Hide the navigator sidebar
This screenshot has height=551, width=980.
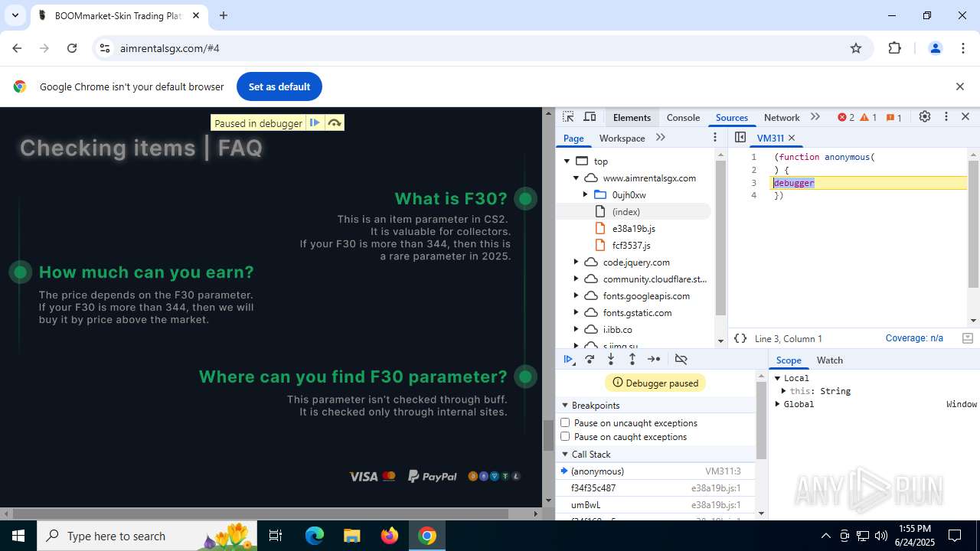pos(740,138)
